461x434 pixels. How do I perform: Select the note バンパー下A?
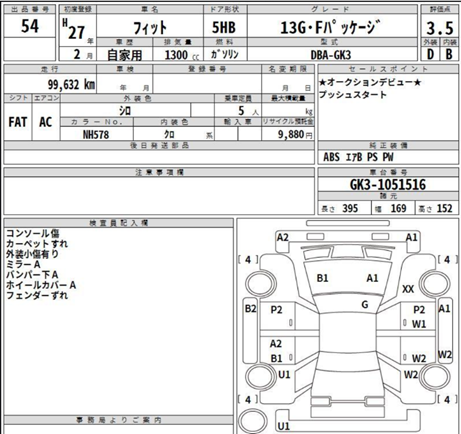pyautogui.click(x=32, y=275)
